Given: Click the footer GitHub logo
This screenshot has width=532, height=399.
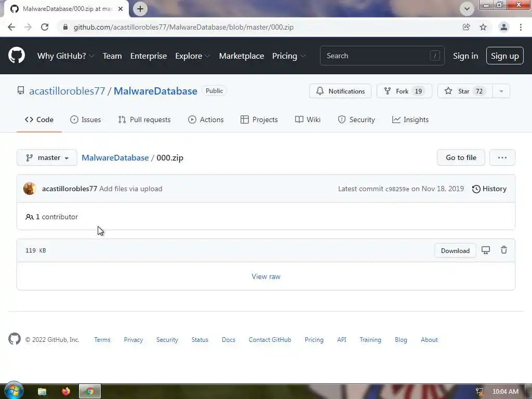Looking at the screenshot, I should coord(15,339).
